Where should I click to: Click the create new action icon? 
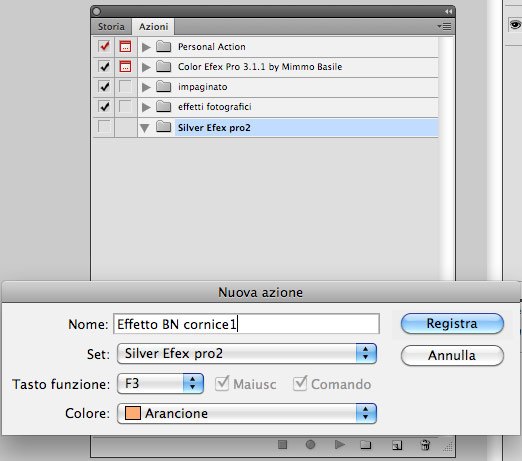(397, 445)
